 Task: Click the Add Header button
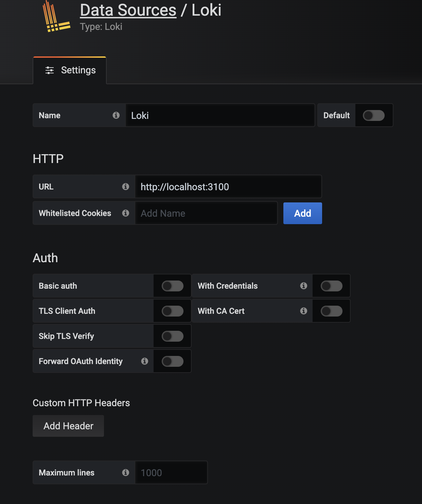coord(68,426)
